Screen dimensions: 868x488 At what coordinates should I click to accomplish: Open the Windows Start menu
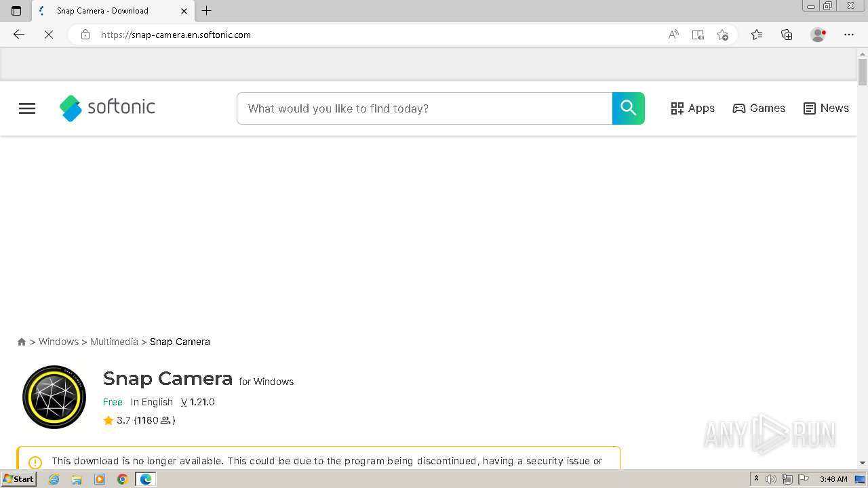click(x=18, y=479)
